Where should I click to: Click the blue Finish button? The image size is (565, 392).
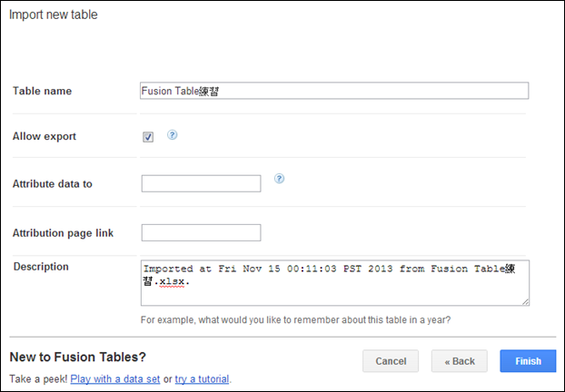[527, 361]
